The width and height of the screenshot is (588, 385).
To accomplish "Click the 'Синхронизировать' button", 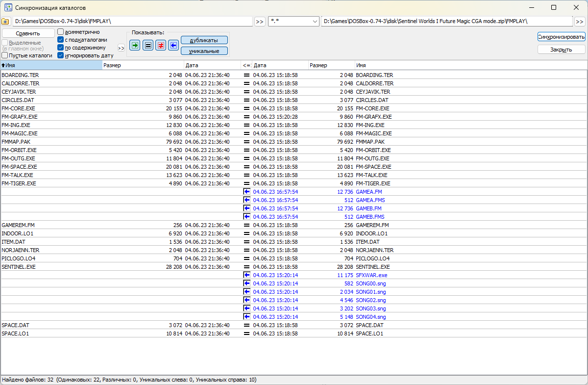I will coord(561,36).
